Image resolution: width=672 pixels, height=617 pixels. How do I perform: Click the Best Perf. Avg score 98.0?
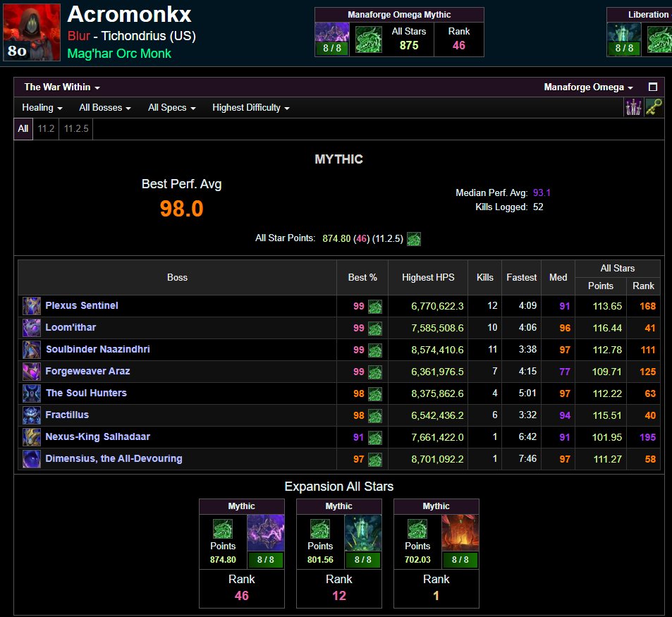point(182,209)
